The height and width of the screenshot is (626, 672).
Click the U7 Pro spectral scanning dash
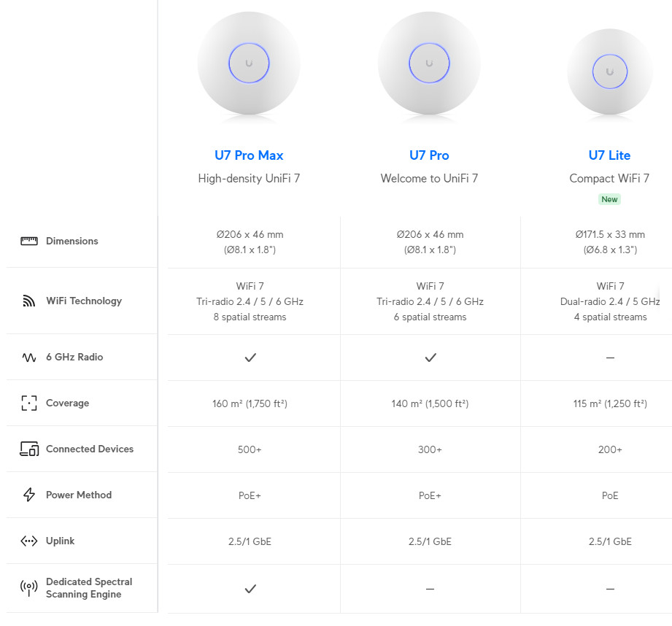(430, 589)
